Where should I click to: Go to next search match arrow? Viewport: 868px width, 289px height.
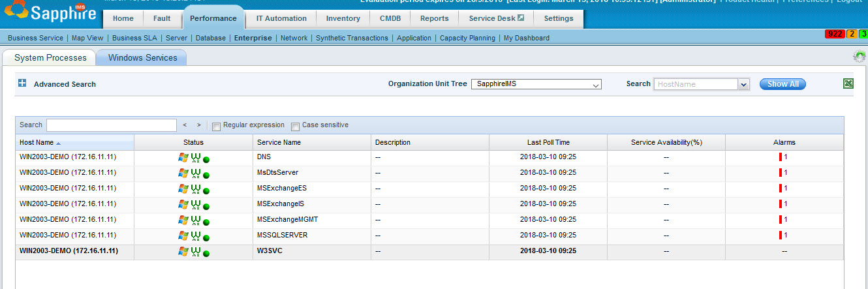(x=199, y=125)
